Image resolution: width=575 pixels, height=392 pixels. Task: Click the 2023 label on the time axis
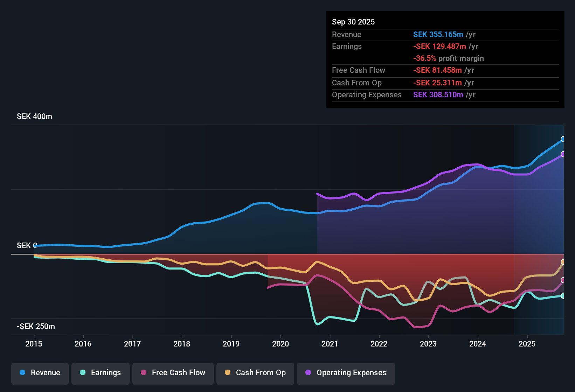(x=428, y=344)
